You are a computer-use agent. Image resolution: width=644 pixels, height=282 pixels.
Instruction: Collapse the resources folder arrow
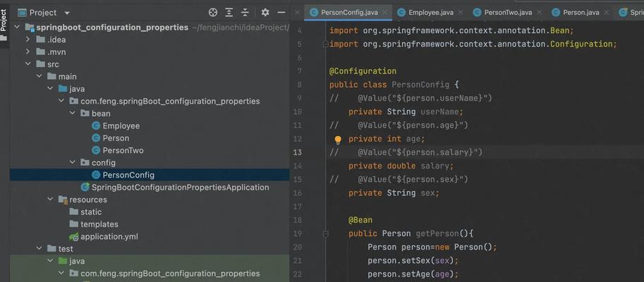tap(50, 200)
